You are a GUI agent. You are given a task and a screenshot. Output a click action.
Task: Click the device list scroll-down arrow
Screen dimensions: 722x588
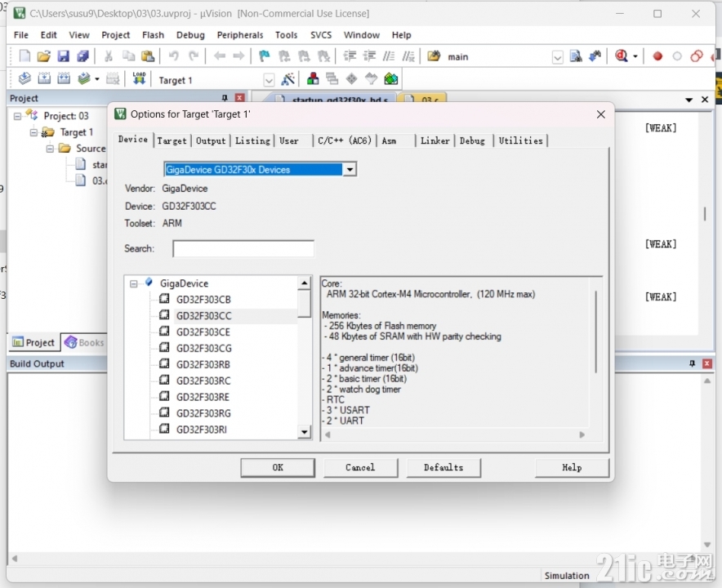pyautogui.click(x=304, y=432)
